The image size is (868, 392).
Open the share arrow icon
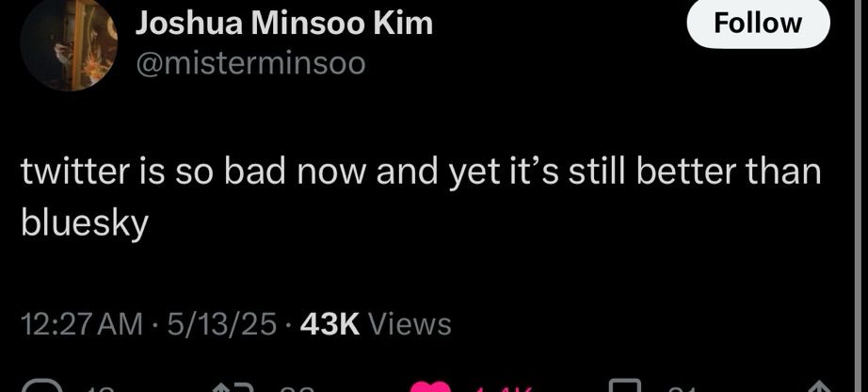pyautogui.click(x=822, y=387)
